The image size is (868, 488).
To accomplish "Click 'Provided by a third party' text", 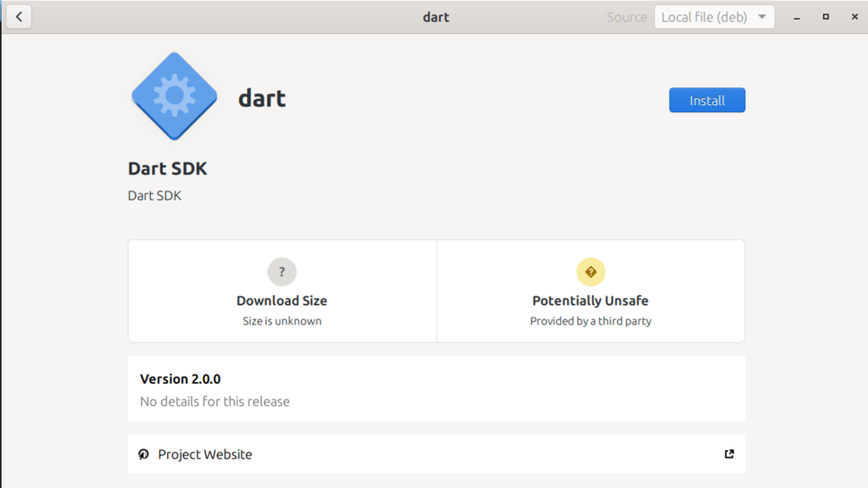I will 591,321.
